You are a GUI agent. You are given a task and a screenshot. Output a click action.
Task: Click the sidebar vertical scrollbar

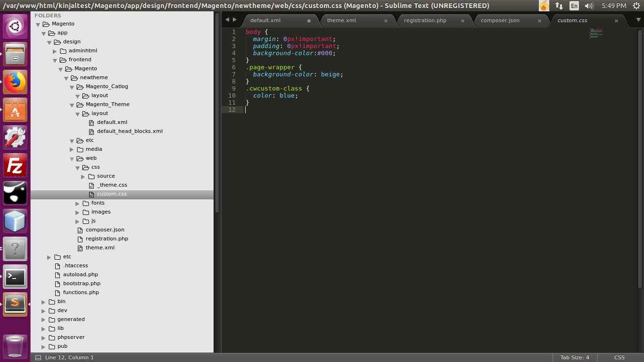[x=217, y=113]
